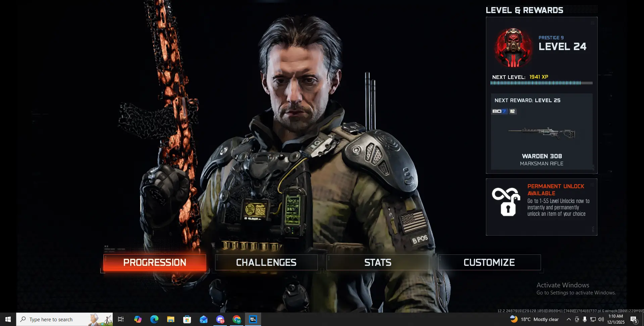Click the Prestige 9 skull emblem
Screen dimensions: 644x326
(513, 48)
